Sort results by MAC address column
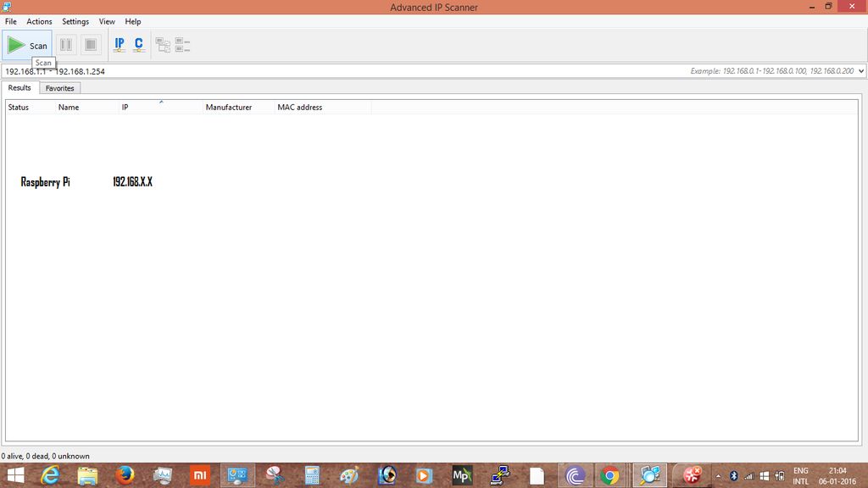 tap(323, 108)
